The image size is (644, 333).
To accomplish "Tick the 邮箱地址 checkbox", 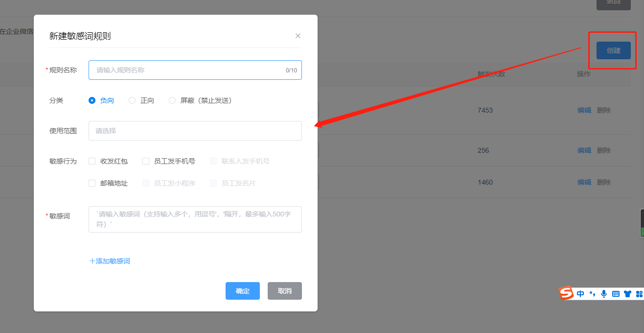I will tap(92, 183).
